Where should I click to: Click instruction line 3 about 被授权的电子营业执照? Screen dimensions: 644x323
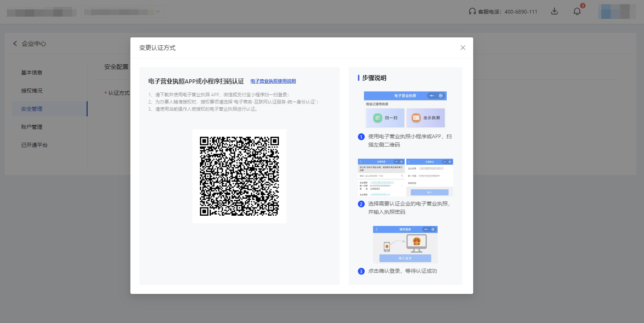[203, 109]
